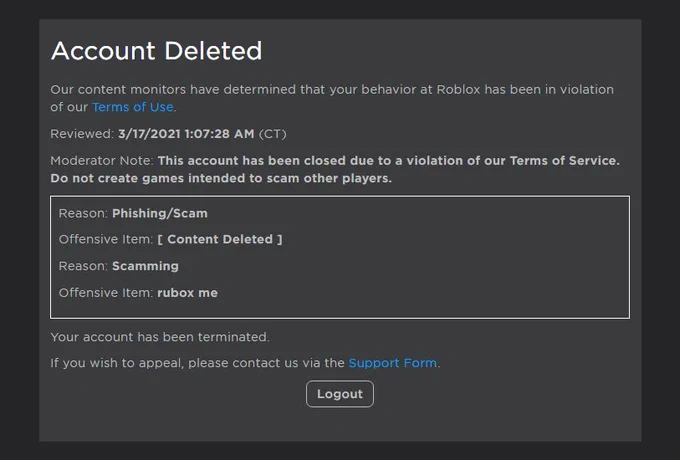Click the Reviewed: label
Viewport: 680px width, 460px height.
(x=82, y=134)
